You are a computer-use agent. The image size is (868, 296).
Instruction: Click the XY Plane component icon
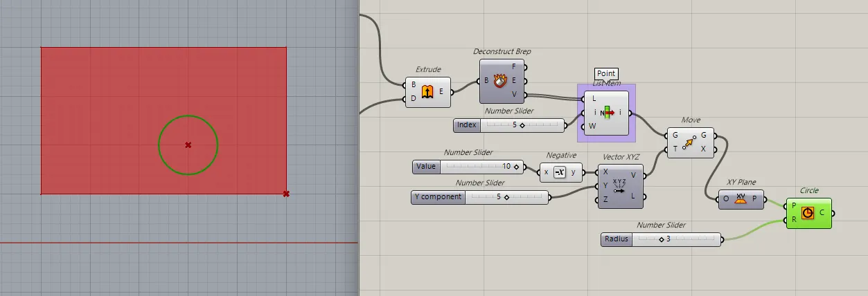741,199
